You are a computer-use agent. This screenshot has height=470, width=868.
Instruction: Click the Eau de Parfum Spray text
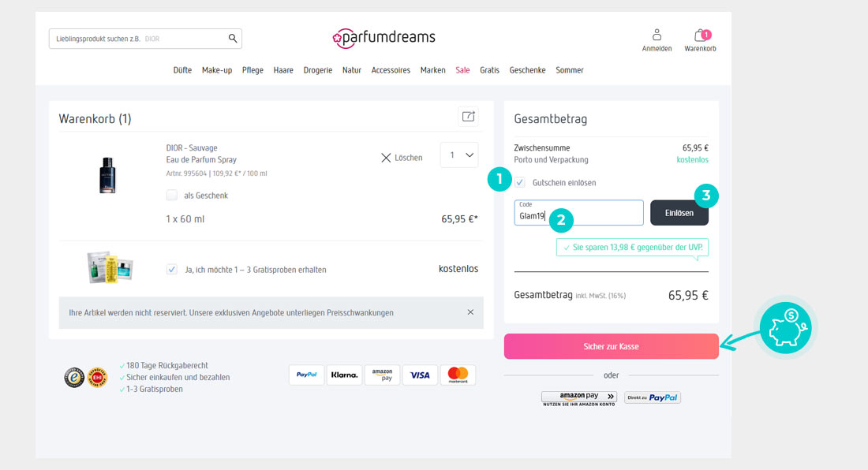201,159
